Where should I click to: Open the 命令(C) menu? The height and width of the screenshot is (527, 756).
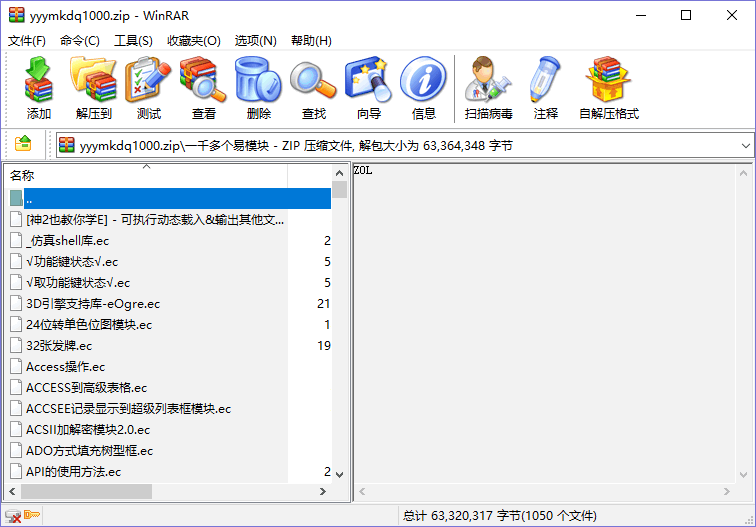[x=80, y=41]
